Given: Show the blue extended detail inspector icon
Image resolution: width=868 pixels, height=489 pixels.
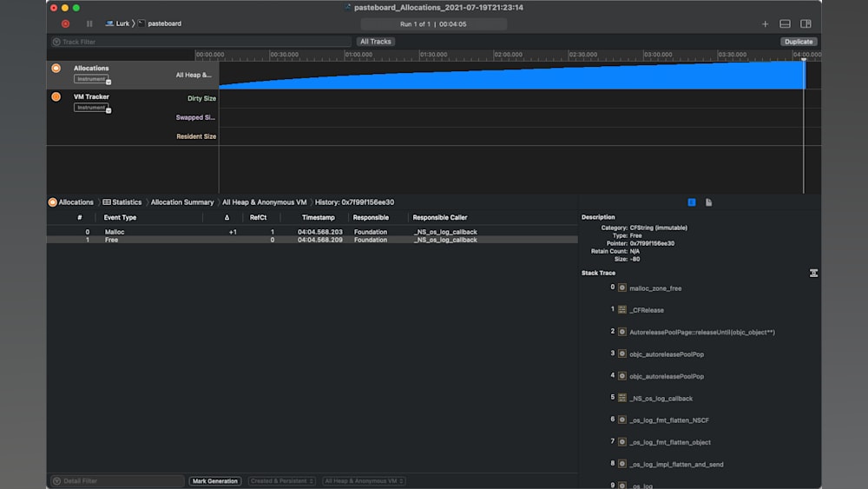Looking at the screenshot, I should 692,202.
